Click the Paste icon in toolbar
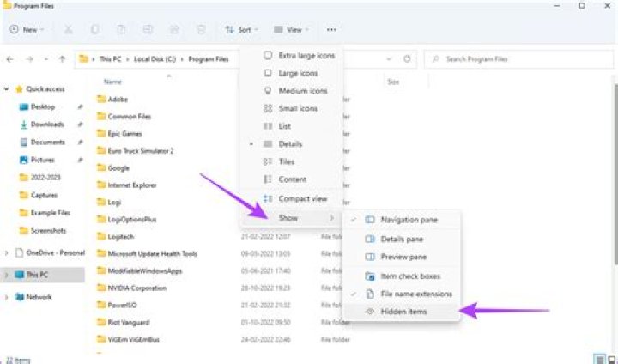This screenshot has height=364, width=618. [x=121, y=29]
